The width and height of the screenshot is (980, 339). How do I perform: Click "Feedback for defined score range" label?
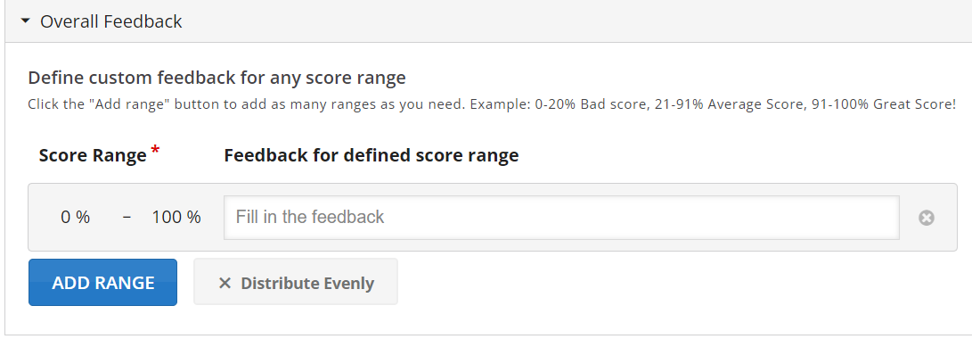372,155
